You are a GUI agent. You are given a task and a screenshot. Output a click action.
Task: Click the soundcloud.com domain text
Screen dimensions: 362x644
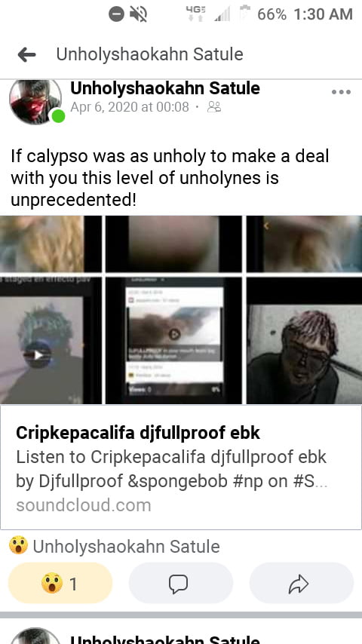84,504
